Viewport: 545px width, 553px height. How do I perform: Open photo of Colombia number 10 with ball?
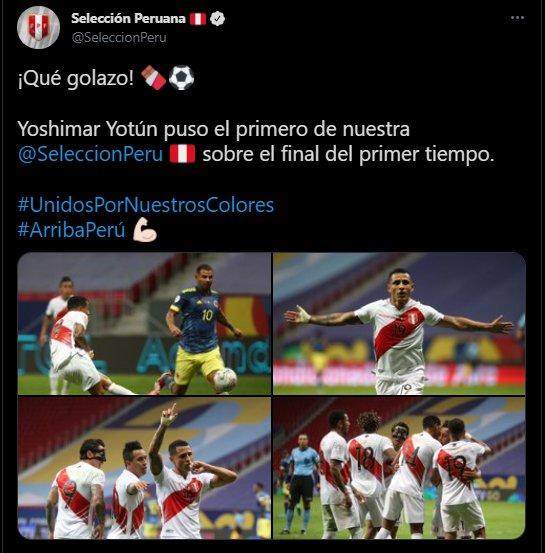coord(144,324)
